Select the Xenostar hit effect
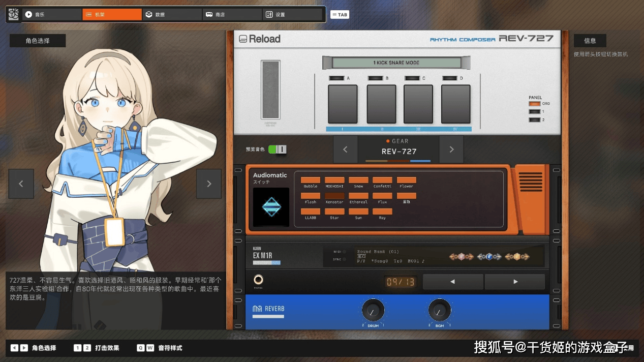This screenshot has width=644, height=362. click(x=334, y=196)
